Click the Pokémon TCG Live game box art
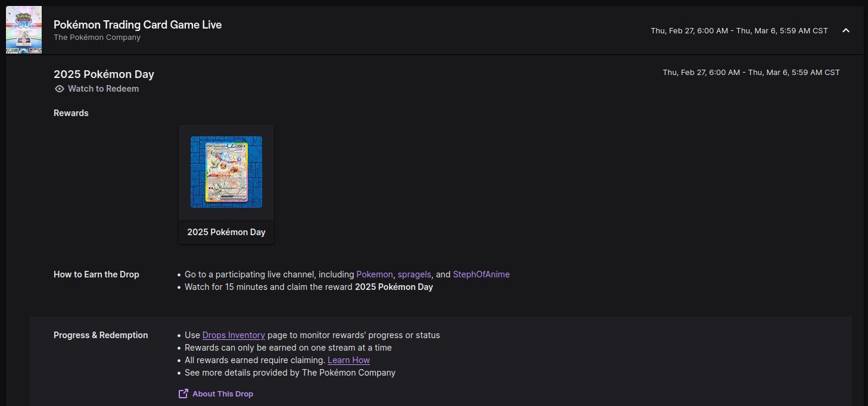Viewport: 868px width, 406px height. click(x=24, y=30)
